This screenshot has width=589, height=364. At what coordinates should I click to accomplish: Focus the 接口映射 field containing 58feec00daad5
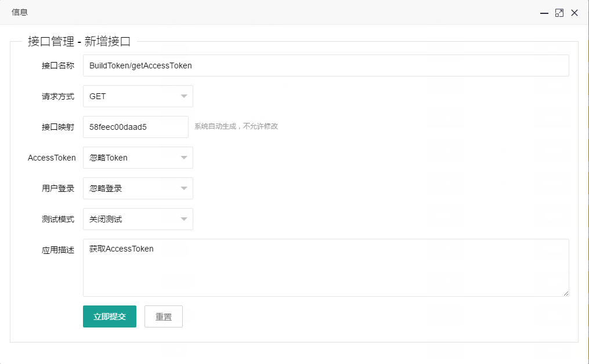point(136,127)
